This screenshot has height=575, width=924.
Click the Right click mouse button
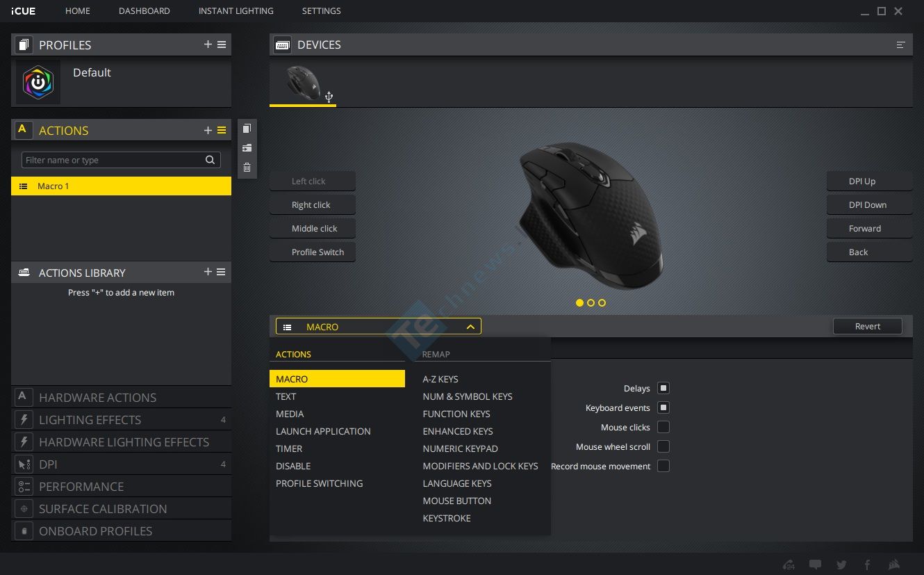pyautogui.click(x=313, y=205)
